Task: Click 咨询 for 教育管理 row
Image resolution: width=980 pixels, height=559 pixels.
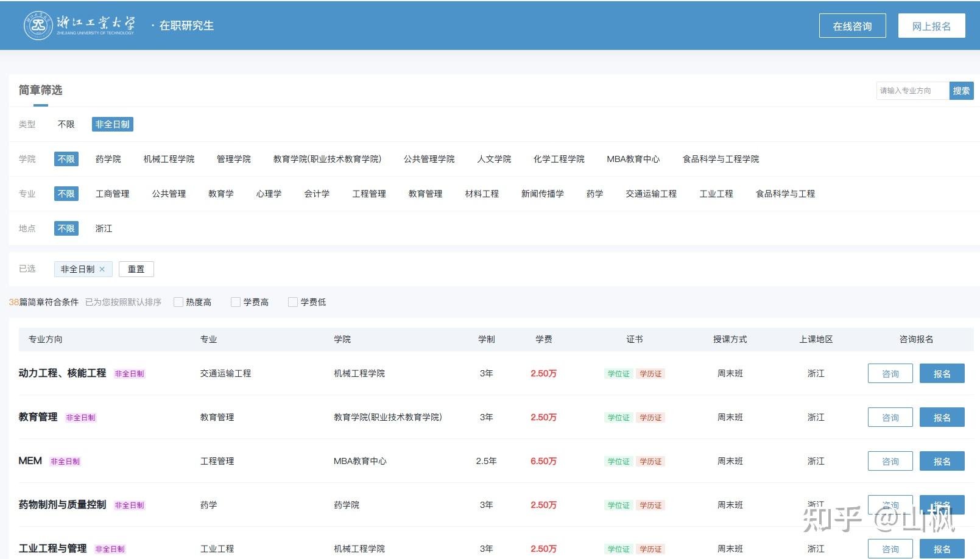Action: tap(890, 417)
